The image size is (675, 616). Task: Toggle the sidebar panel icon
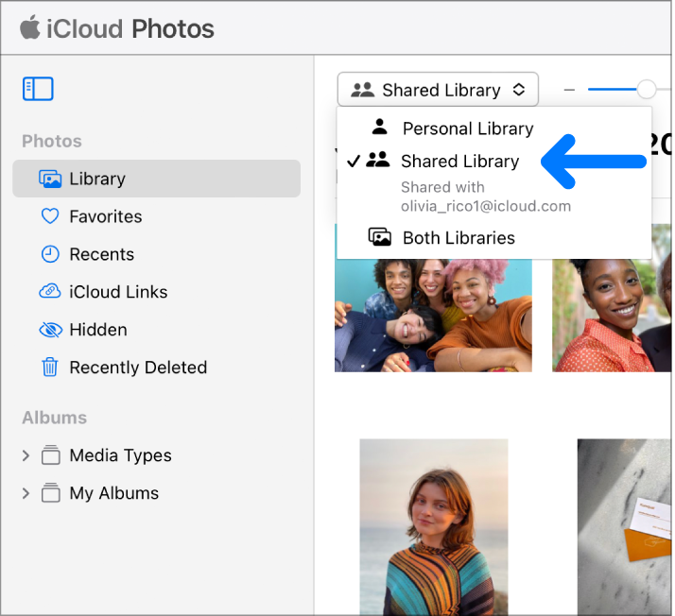coord(38,89)
